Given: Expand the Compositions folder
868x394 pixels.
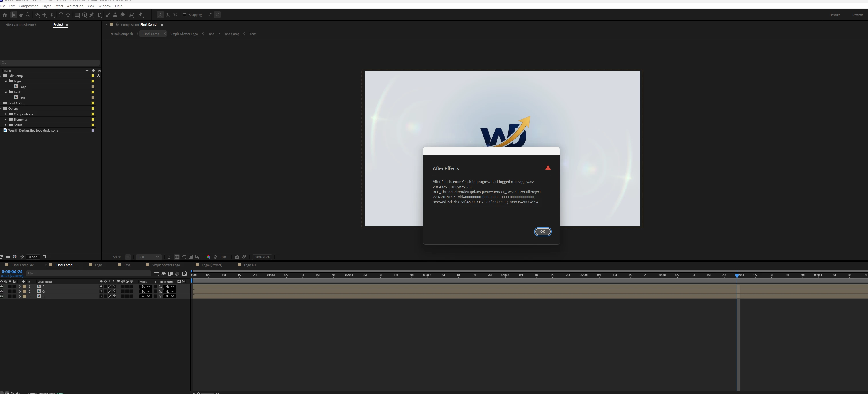Looking at the screenshot, I should [x=5, y=114].
